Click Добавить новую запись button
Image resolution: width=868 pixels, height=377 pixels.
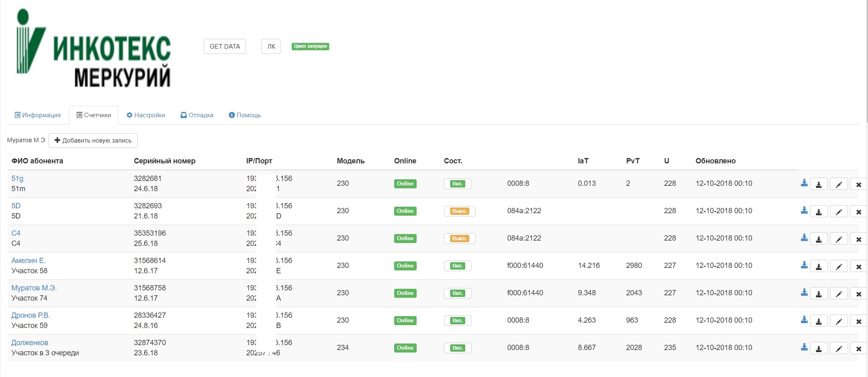93,141
